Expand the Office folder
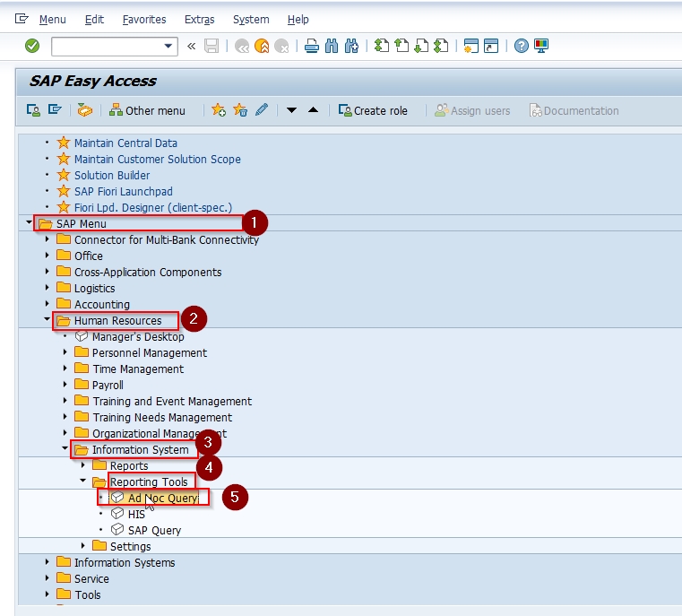The width and height of the screenshot is (682, 616). pos(47,256)
